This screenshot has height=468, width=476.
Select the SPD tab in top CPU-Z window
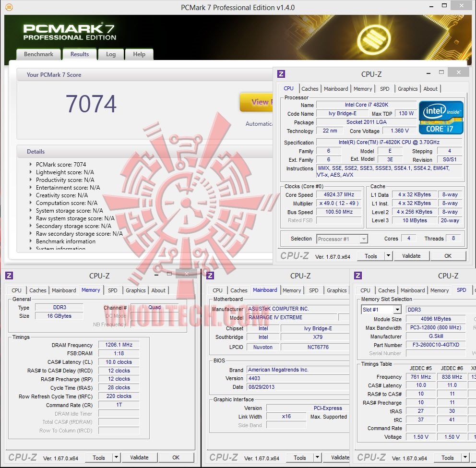point(384,89)
